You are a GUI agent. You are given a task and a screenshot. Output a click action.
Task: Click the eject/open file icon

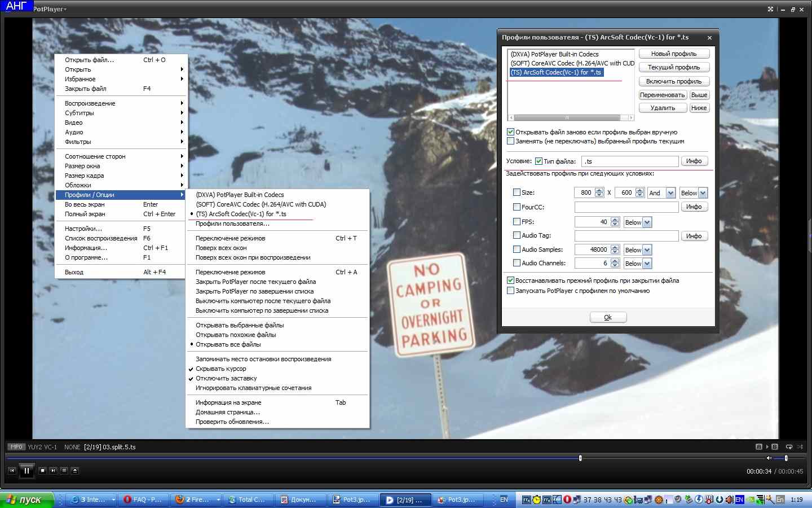click(x=75, y=470)
